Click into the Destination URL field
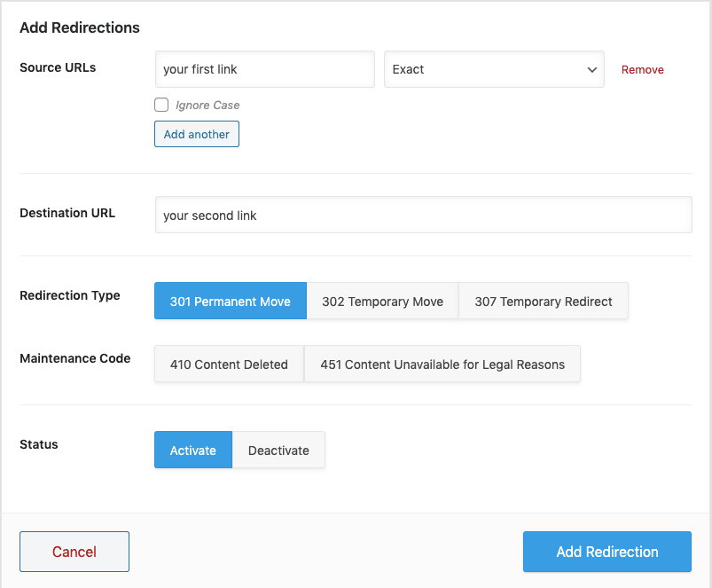This screenshot has height=588, width=712. (x=423, y=216)
